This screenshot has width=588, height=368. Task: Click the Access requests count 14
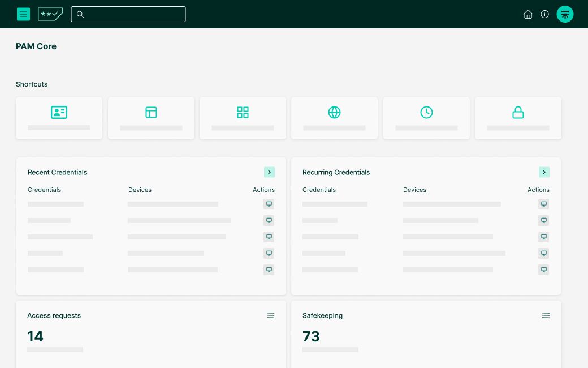point(35,336)
